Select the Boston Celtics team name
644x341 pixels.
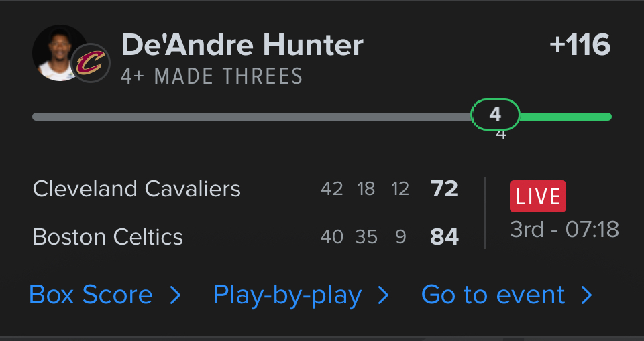coord(107,236)
